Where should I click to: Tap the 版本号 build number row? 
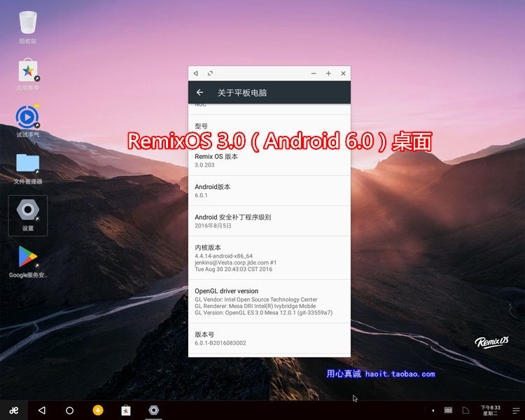tap(269, 338)
